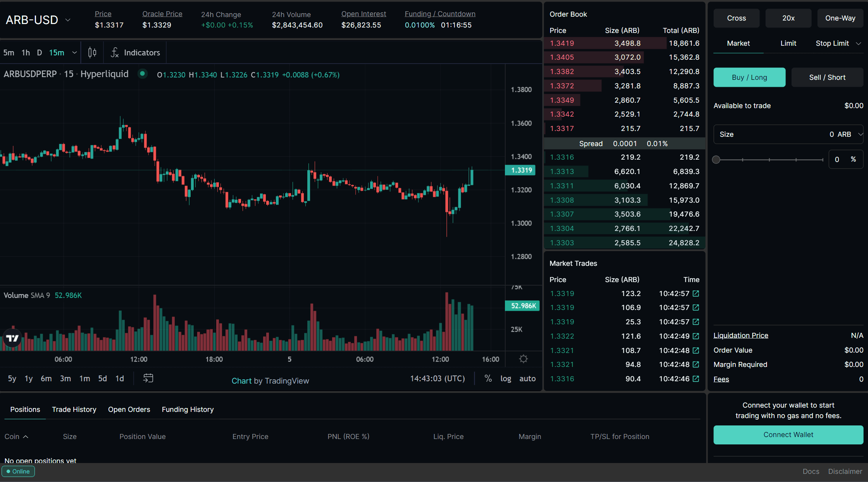Click the Fees link

(721, 379)
